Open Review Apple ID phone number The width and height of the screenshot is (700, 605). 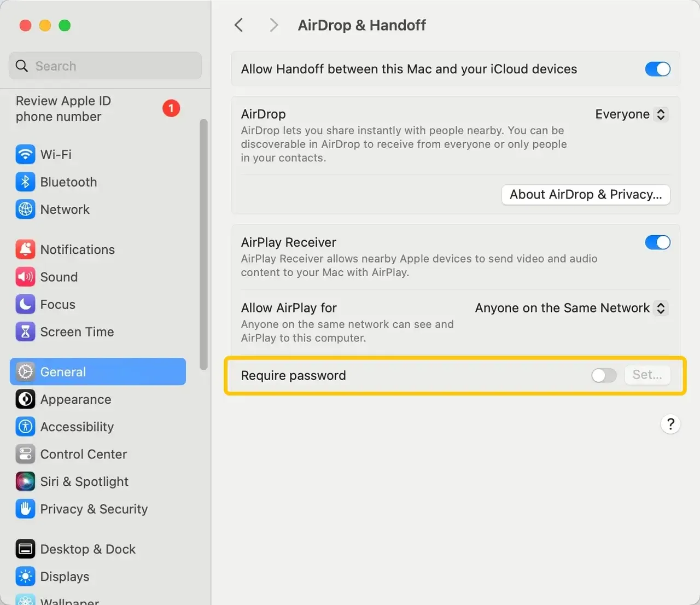click(63, 108)
